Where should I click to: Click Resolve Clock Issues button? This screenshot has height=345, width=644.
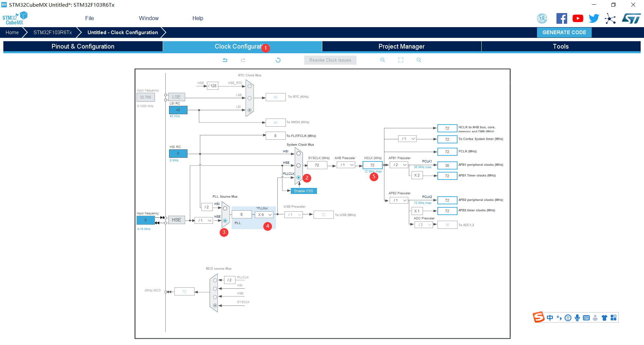(x=330, y=60)
